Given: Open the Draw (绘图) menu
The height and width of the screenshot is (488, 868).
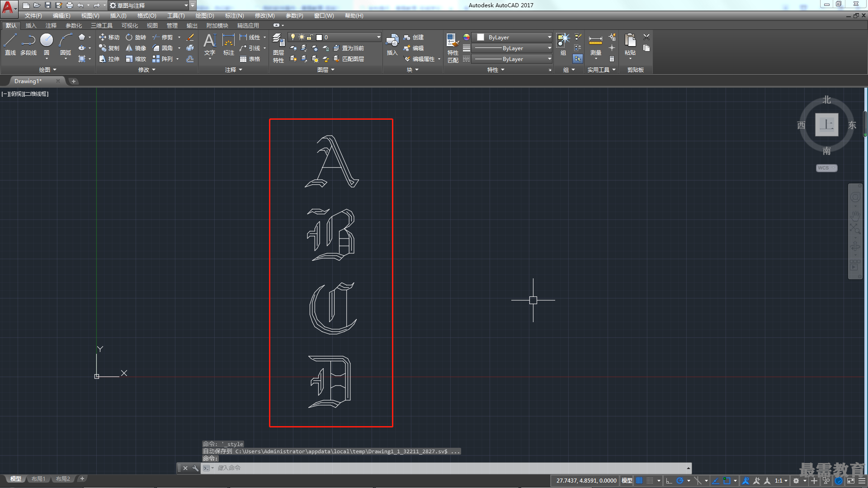Looking at the screenshot, I should (x=205, y=16).
